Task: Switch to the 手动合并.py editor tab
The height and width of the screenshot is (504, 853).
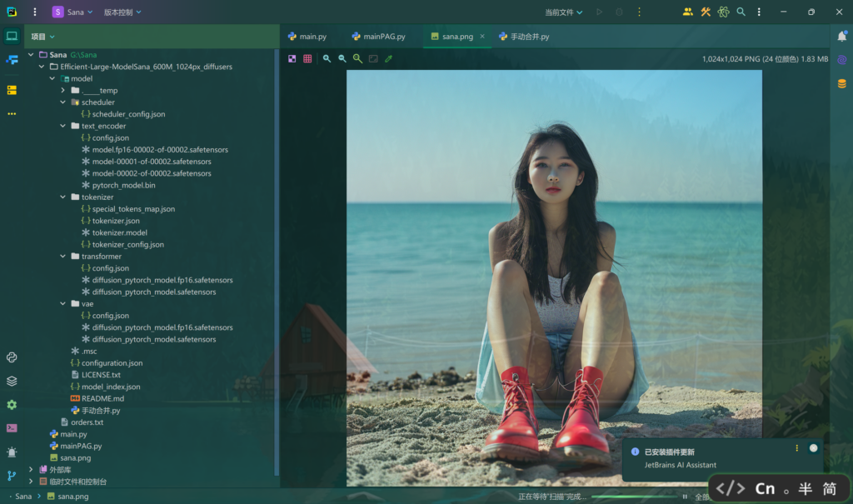Action: point(524,37)
